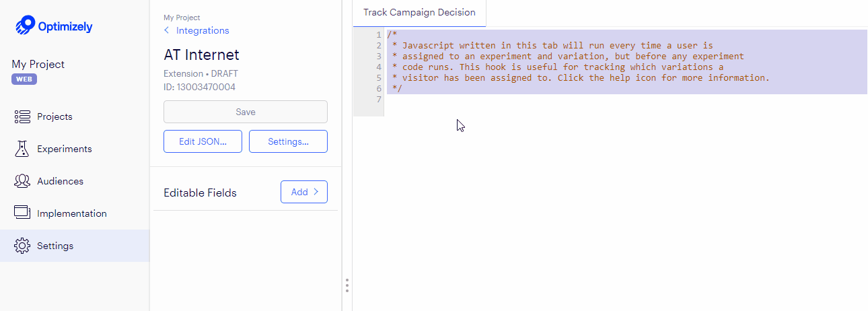Click the panel resize handle dots

(347, 285)
